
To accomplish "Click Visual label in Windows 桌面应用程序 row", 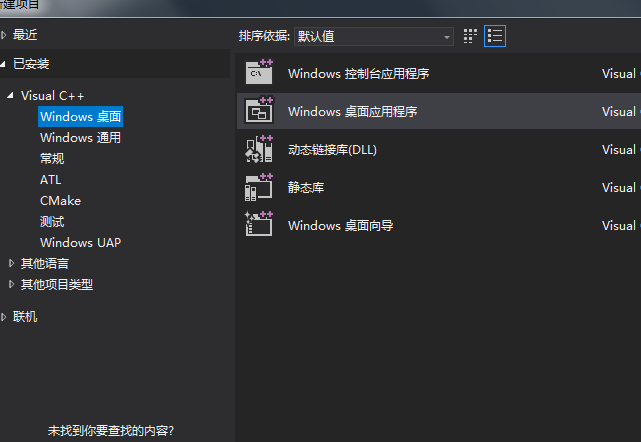I will (x=619, y=112).
